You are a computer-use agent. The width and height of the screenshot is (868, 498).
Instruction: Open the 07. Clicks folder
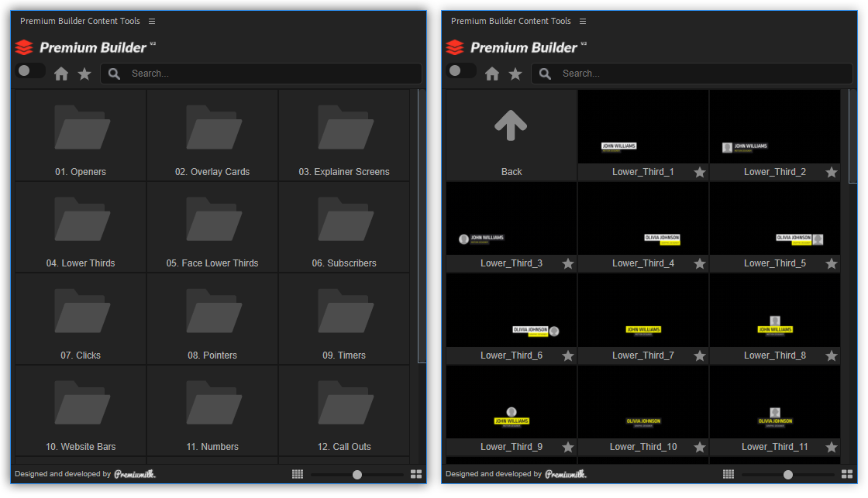pyautogui.click(x=81, y=319)
